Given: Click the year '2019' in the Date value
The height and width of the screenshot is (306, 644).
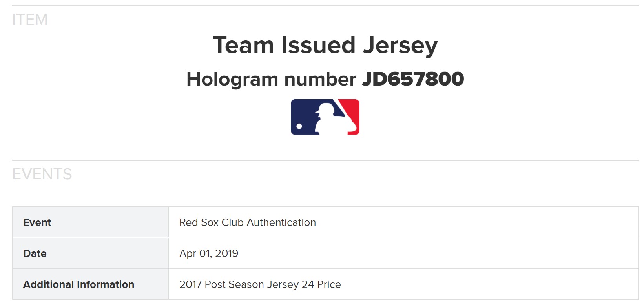Looking at the screenshot, I should pos(226,253).
